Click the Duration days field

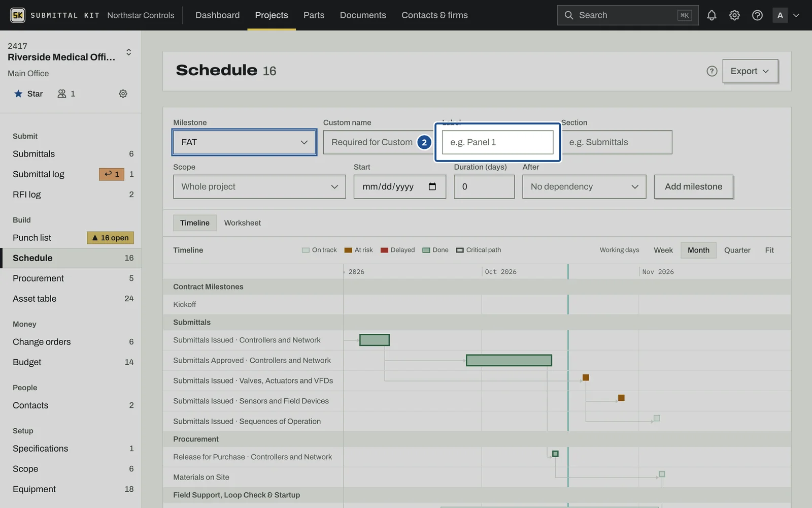coord(484,186)
